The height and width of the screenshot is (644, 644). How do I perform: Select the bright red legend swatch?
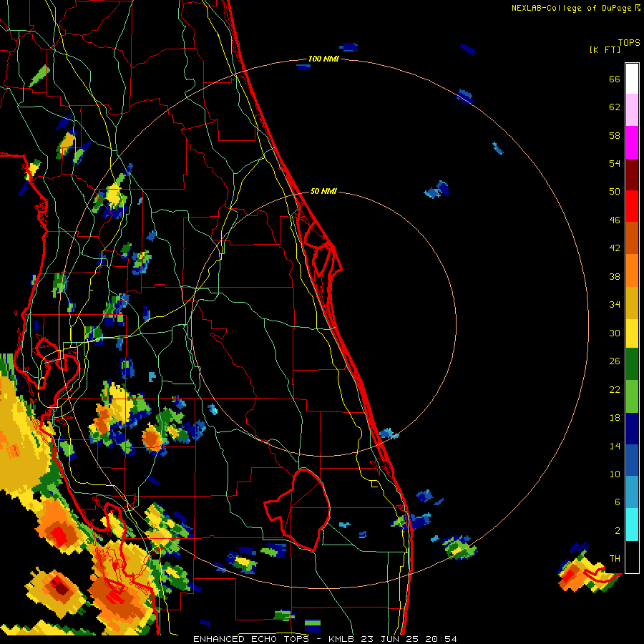(x=632, y=206)
